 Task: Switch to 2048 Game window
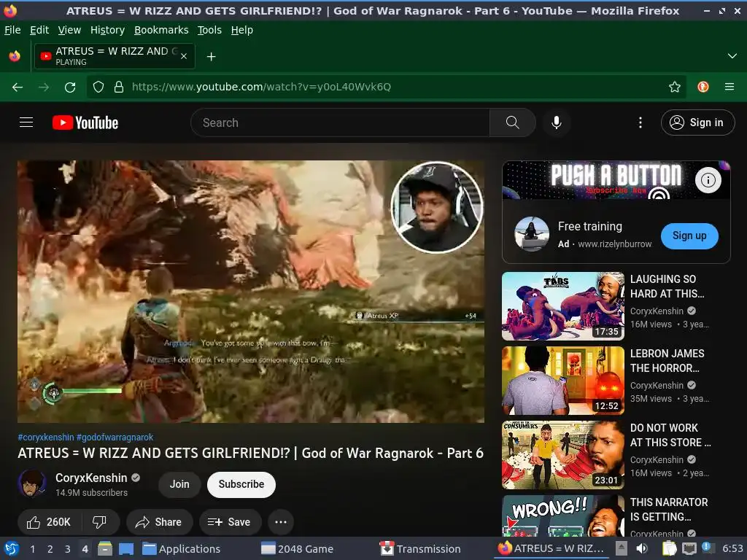298,549
